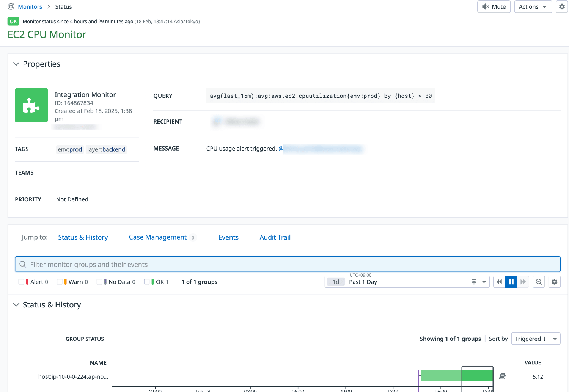
Task: Open the Actions dropdown menu
Action: click(x=533, y=7)
